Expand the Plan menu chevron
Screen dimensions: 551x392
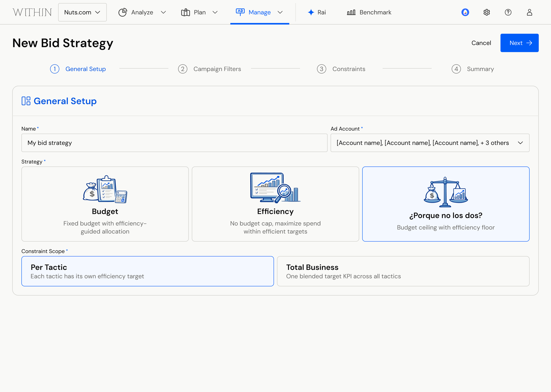215,12
